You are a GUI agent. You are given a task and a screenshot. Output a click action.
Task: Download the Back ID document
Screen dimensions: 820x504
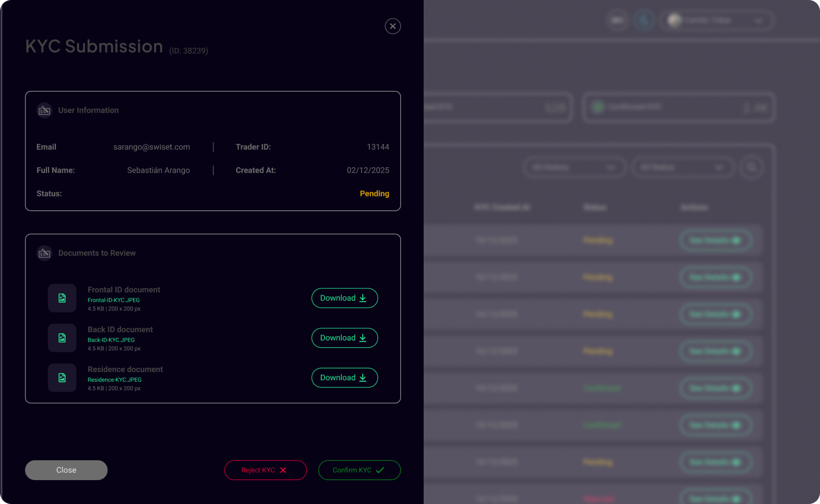345,338
